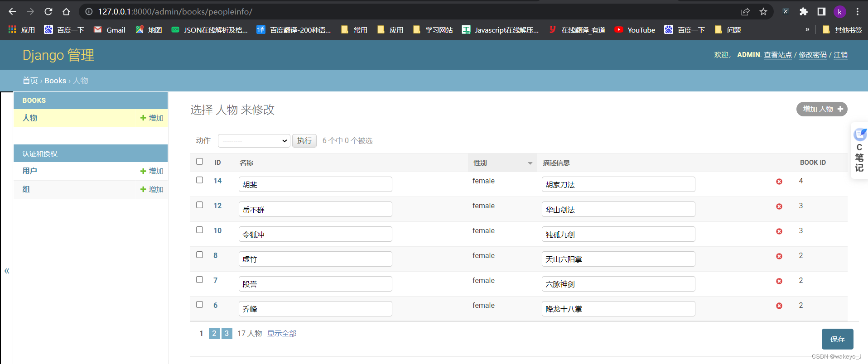Check the row checkbox for ID 12
Image resolution: width=868 pixels, height=364 pixels.
pyautogui.click(x=199, y=205)
